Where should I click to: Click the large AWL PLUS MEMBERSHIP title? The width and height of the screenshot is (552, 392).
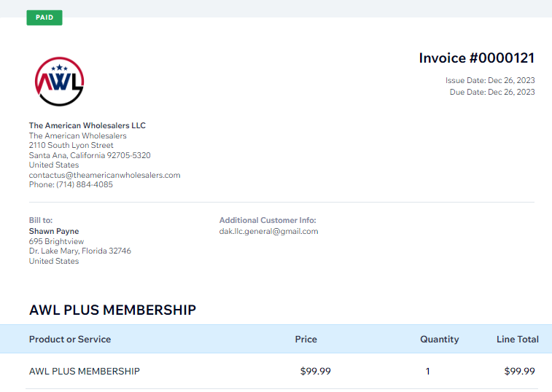point(112,310)
